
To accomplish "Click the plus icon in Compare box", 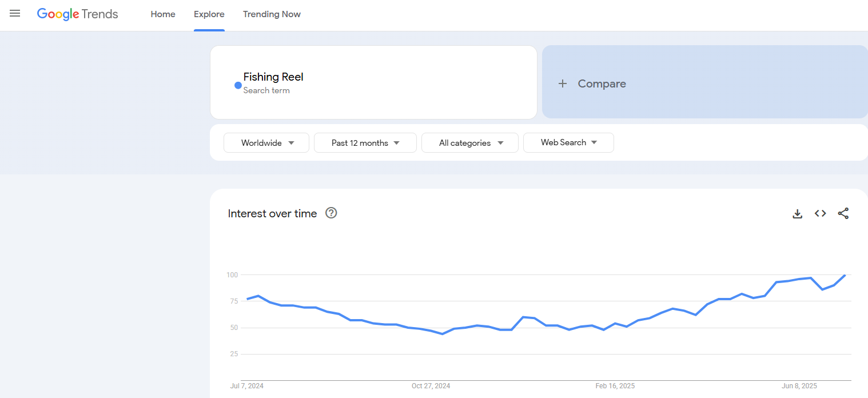I will pos(563,83).
